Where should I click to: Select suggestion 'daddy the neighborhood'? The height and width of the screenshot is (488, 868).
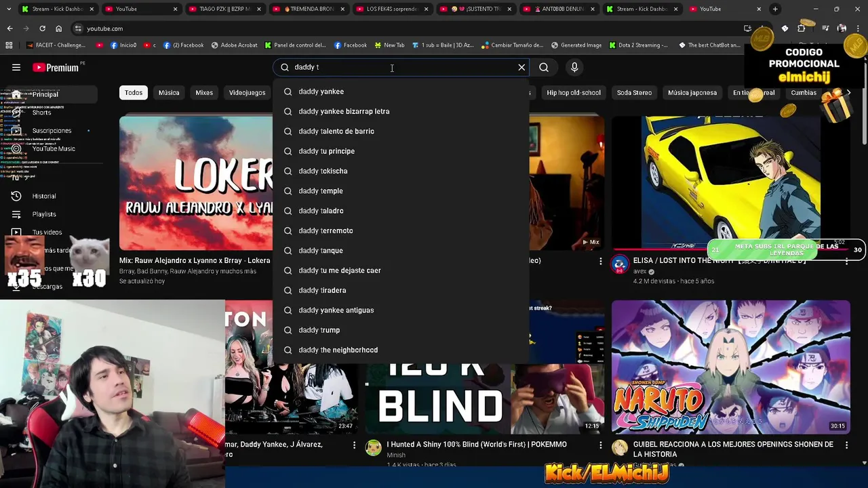pyautogui.click(x=401, y=350)
